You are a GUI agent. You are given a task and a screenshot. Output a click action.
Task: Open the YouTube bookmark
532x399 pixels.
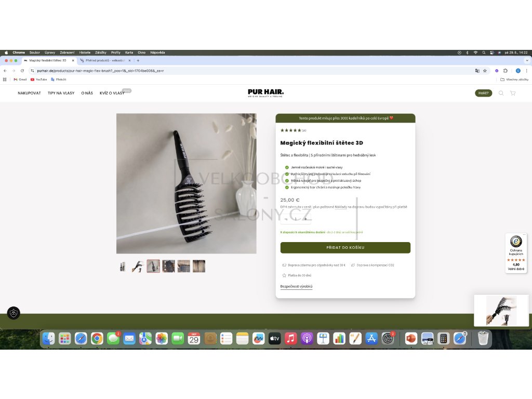(38, 79)
